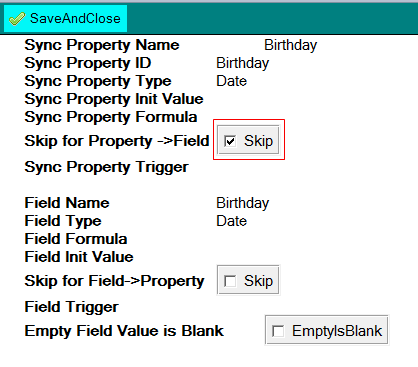This screenshot has width=418, height=367.
Task: Click the Sync Property Init Value label
Action: (114, 99)
